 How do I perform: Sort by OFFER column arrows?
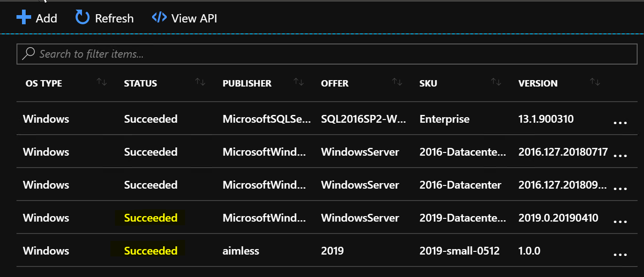pos(397,82)
